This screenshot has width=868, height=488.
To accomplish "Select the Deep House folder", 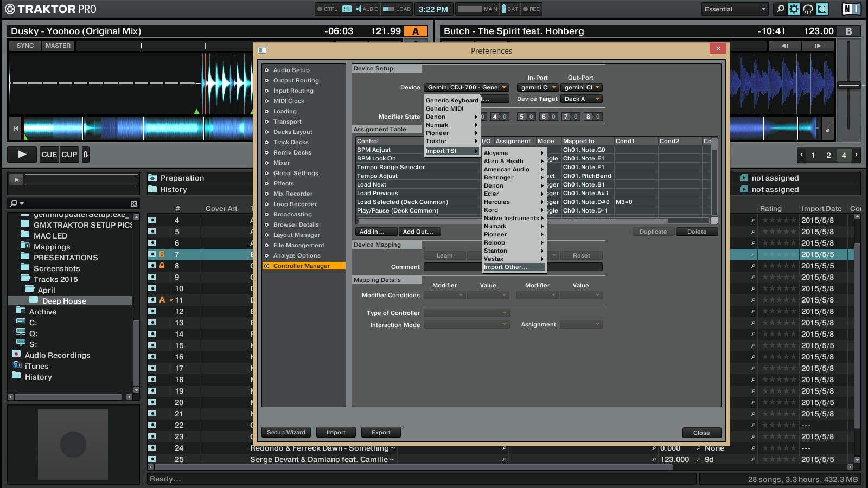I will (x=64, y=301).
